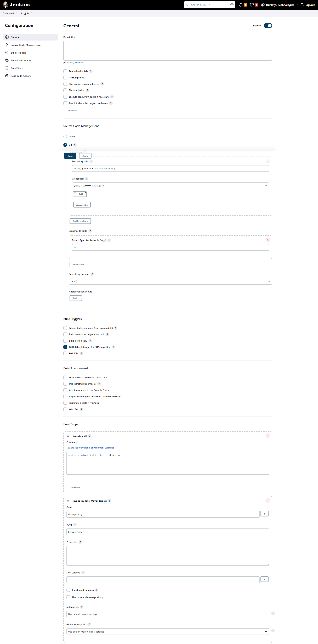Click the security warning shield icon
Screen dimensions: 318x644
pyautogui.click(x=252, y=4)
